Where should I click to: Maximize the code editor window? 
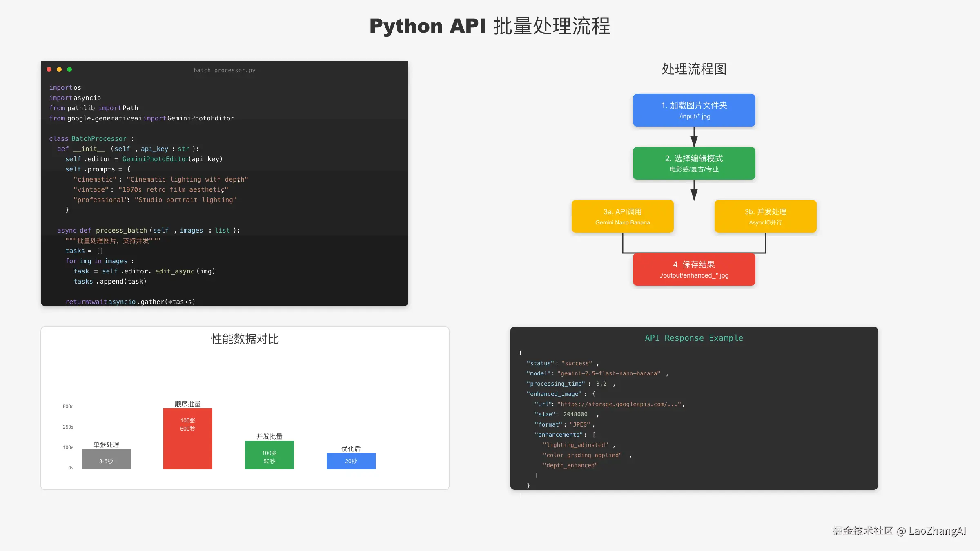tap(70, 69)
